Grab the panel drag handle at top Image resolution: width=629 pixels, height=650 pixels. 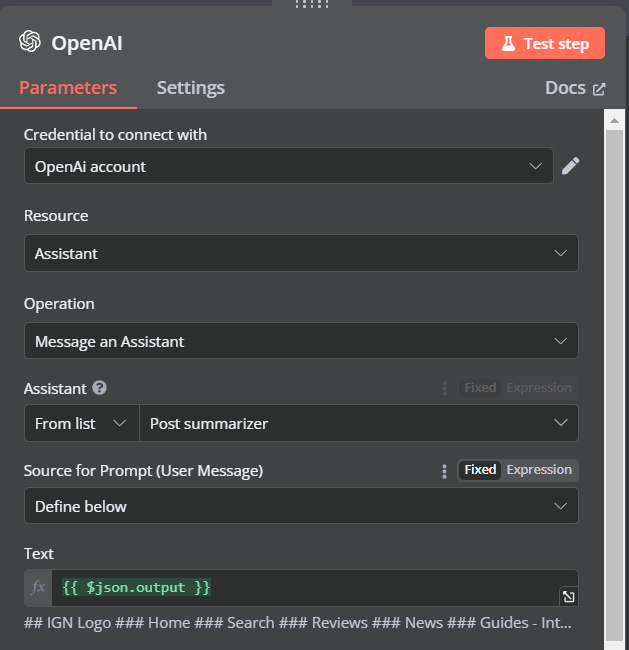tap(312, 4)
